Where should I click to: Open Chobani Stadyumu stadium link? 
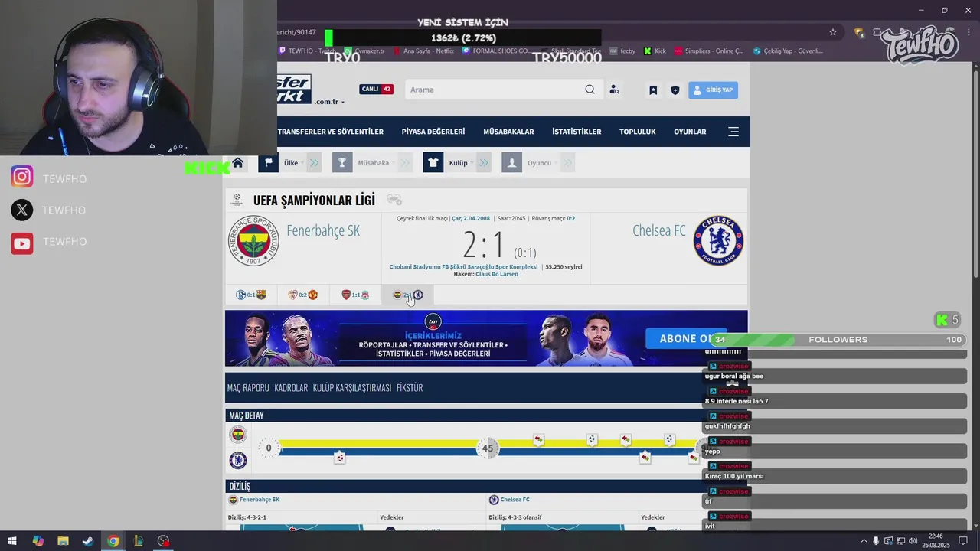pyautogui.click(x=463, y=267)
